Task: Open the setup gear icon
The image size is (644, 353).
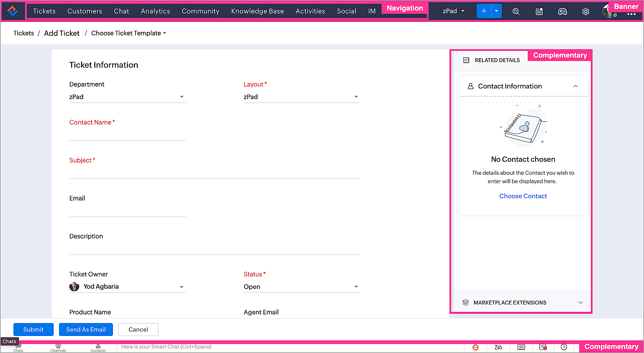Action: [x=585, y=12]
